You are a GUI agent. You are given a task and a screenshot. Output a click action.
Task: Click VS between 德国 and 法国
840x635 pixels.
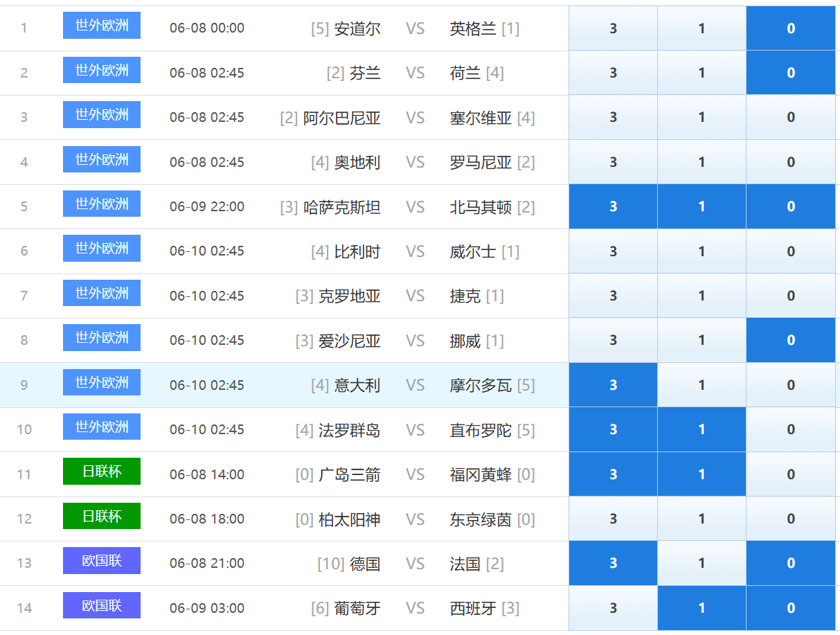pos(415,563)
